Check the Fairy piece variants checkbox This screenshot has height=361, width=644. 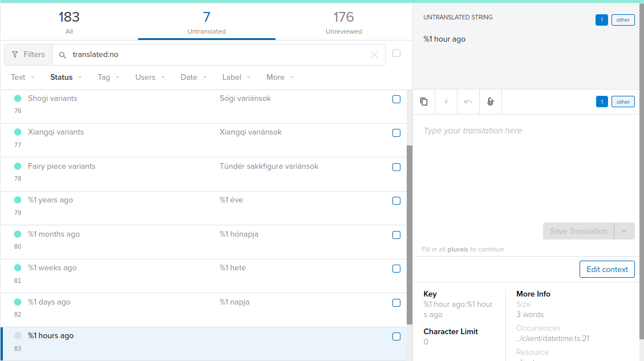point(396,167)
